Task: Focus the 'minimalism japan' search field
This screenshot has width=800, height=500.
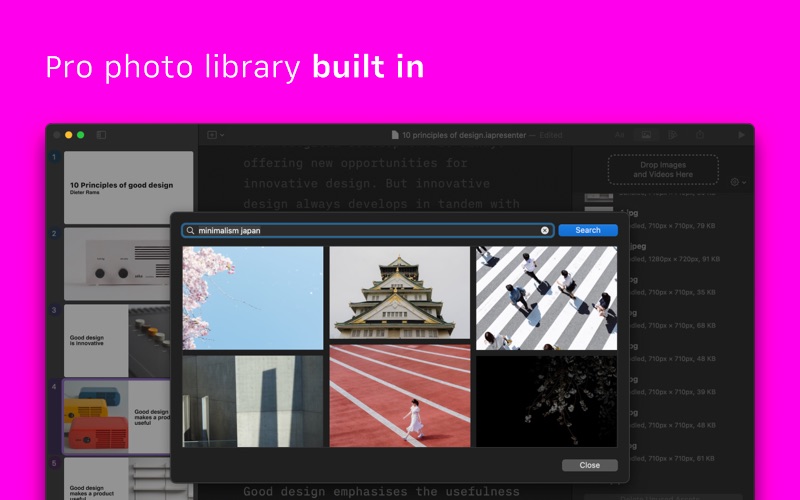Action: pyautogui.click(x=367, y=231)
